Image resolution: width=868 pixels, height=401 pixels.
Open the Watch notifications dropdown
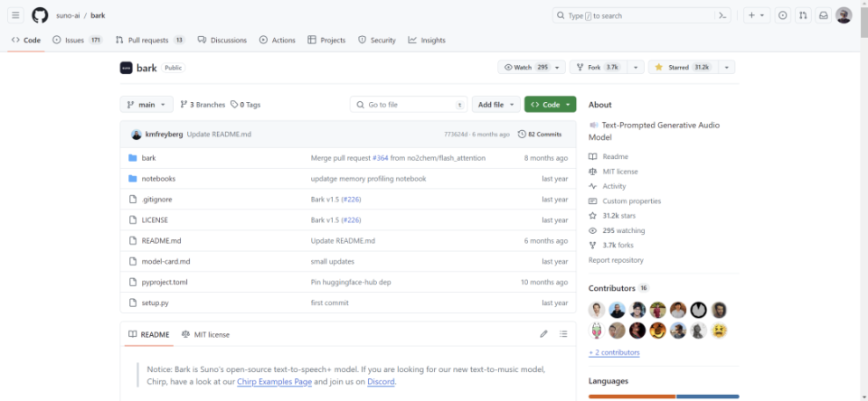click(x=532, y=68)
